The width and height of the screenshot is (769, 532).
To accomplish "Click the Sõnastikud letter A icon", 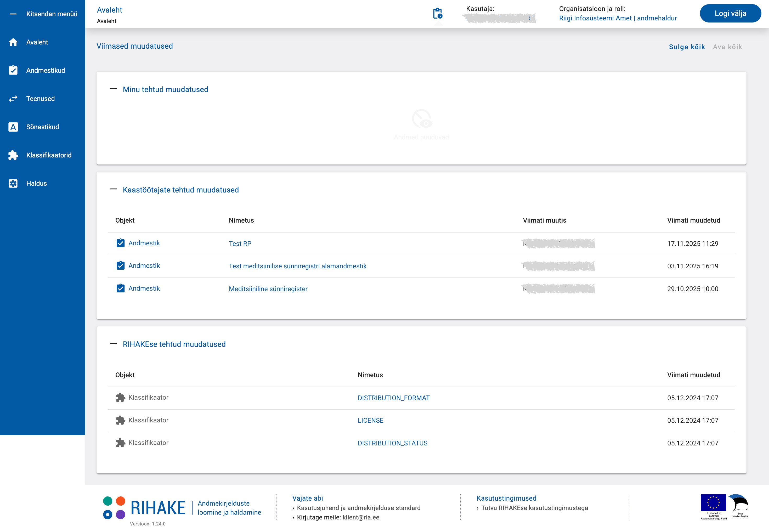I will point(13,127).
